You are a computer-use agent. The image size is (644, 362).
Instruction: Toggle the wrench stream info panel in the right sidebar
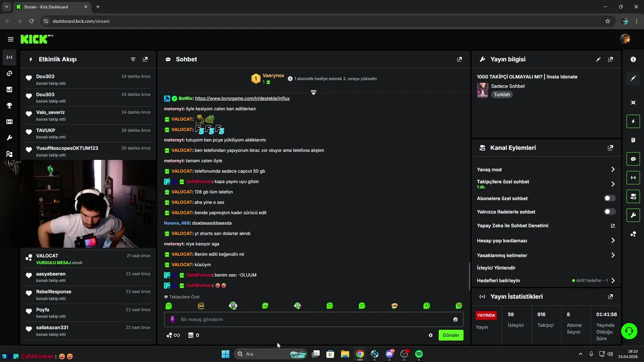click(x=633, y=215)
